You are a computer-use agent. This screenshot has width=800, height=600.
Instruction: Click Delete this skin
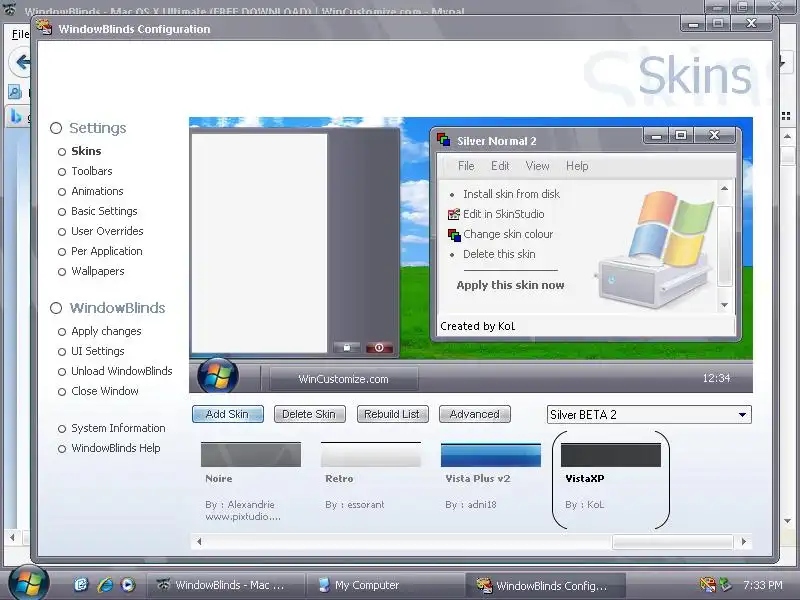(x=499, y=254)
